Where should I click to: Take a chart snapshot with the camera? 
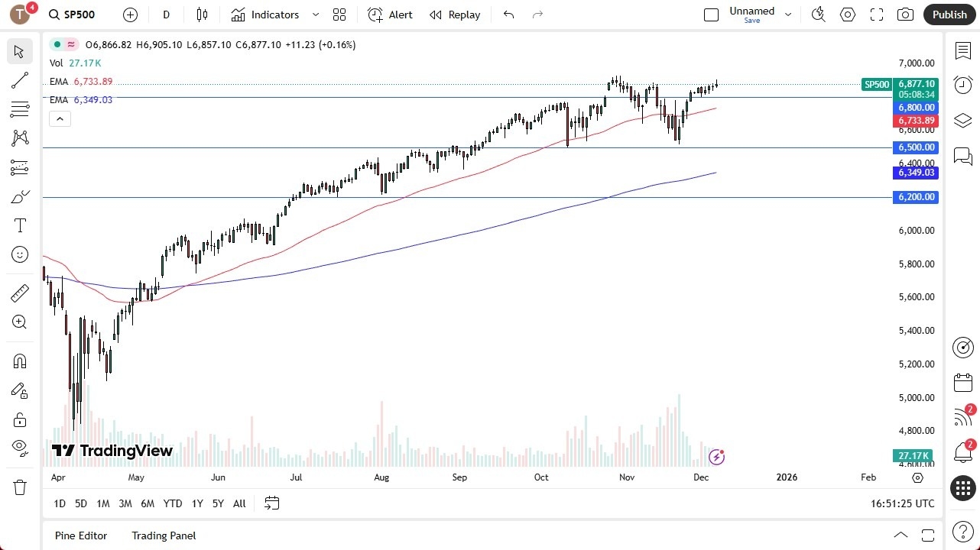[905, 14]
